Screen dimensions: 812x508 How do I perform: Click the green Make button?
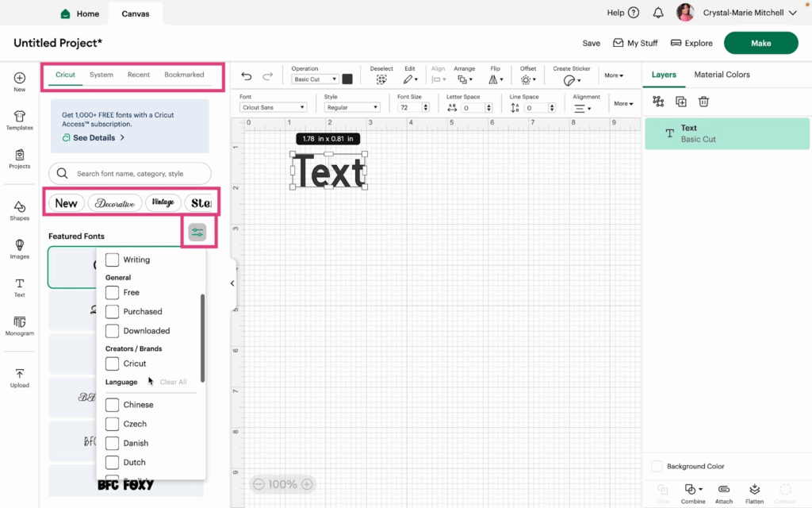760,43
